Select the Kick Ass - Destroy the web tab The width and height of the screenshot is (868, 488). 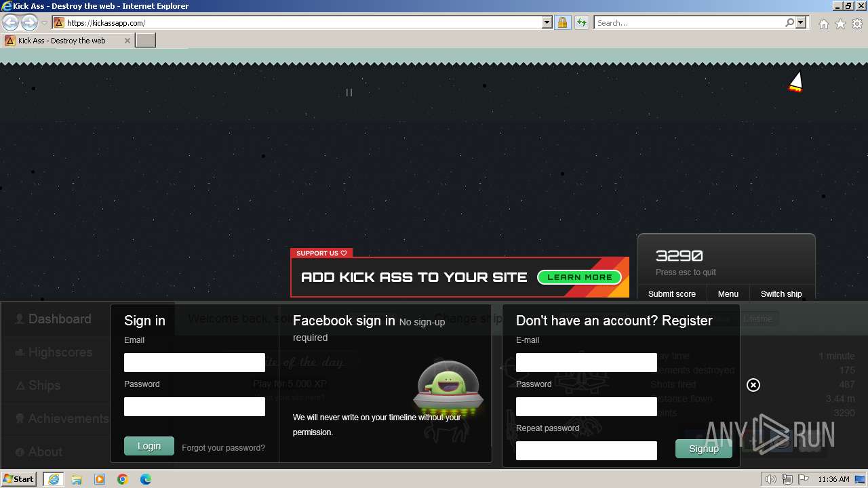point(66,41)
